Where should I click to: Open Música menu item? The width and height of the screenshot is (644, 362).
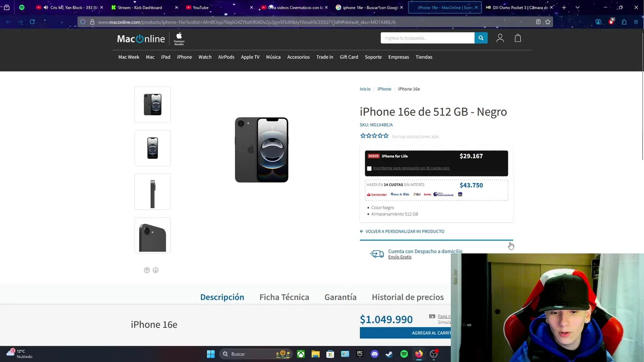click(x=273, y=57)
